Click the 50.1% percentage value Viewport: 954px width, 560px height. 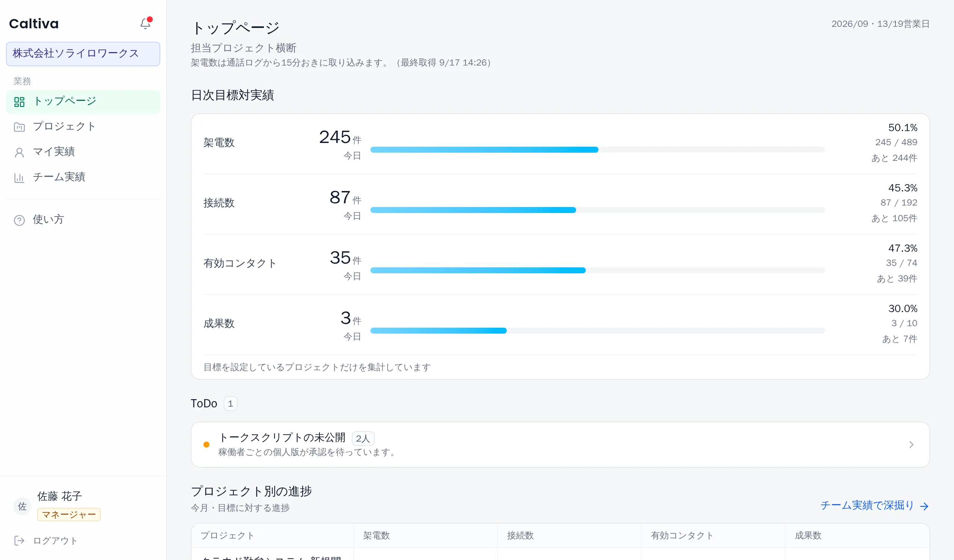pos(903,127)
